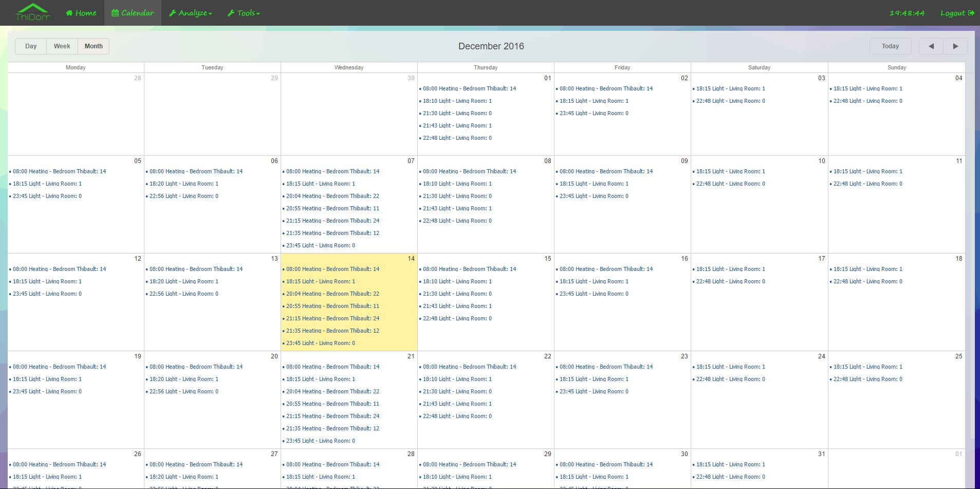Click the next month arrow
Screen dimensions: 980x489
pyautogui.click(x=956, y=46)
